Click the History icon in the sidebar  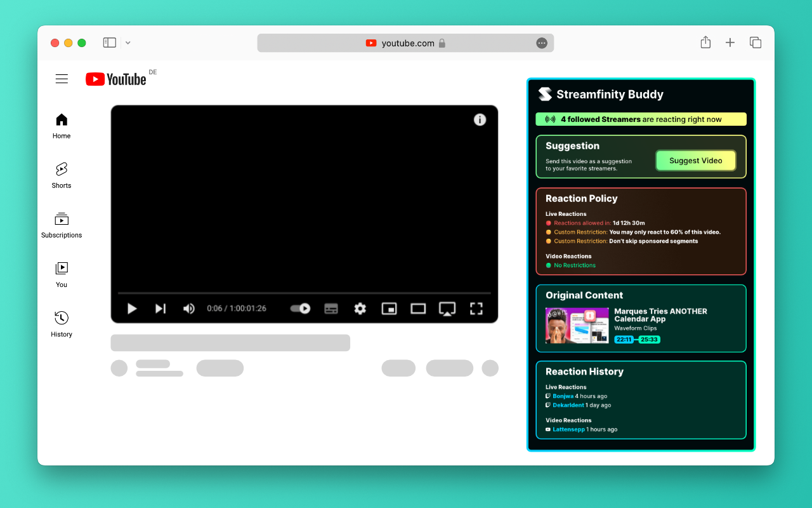tap(61, 319)
